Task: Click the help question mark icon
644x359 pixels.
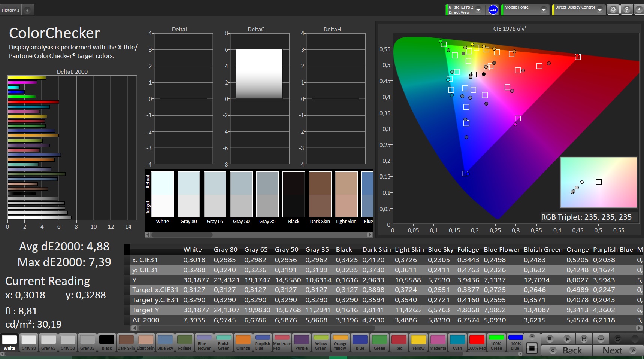Action: point(626,10)
